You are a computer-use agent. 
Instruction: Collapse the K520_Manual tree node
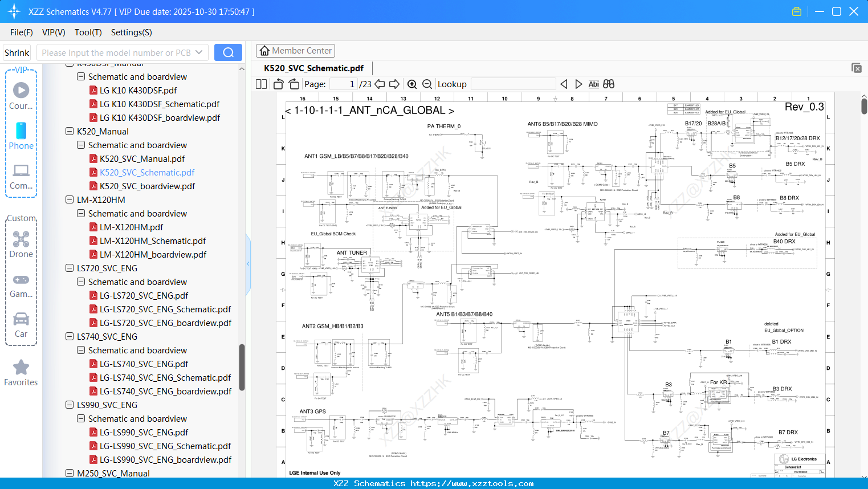(68, 131)
